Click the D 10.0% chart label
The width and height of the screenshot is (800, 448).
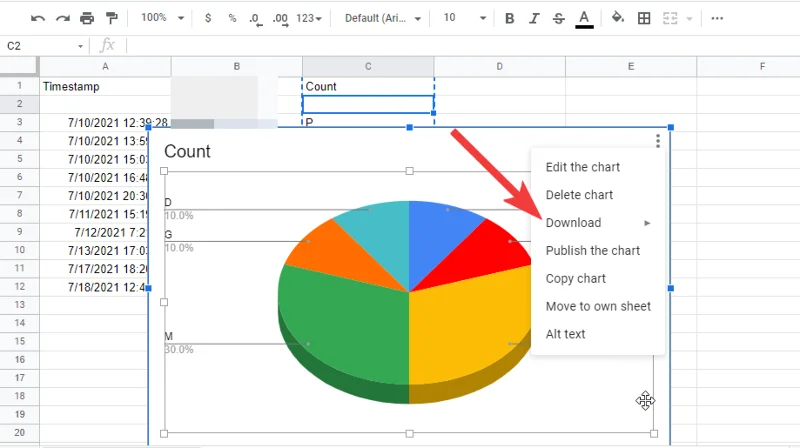point(179,209)
